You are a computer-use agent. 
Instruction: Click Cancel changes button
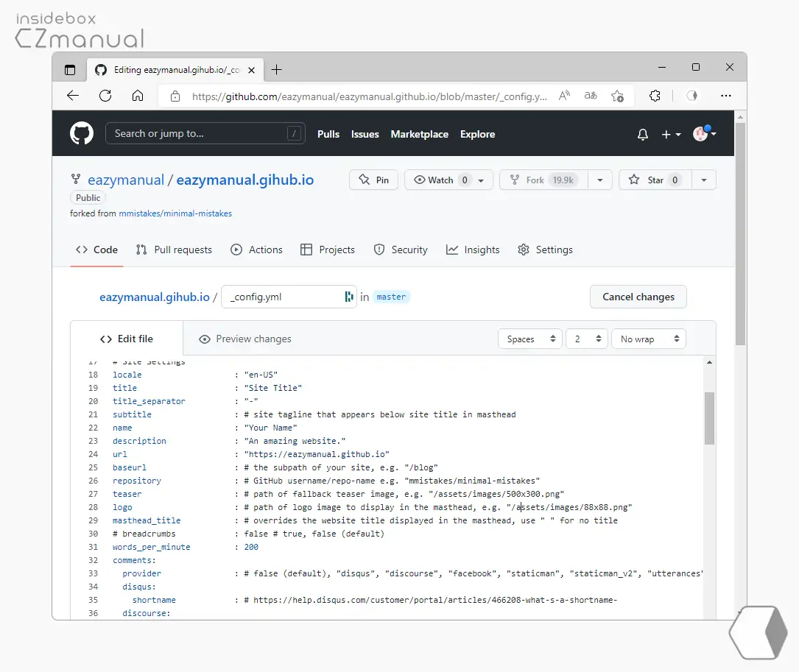[x=638, y=297]
